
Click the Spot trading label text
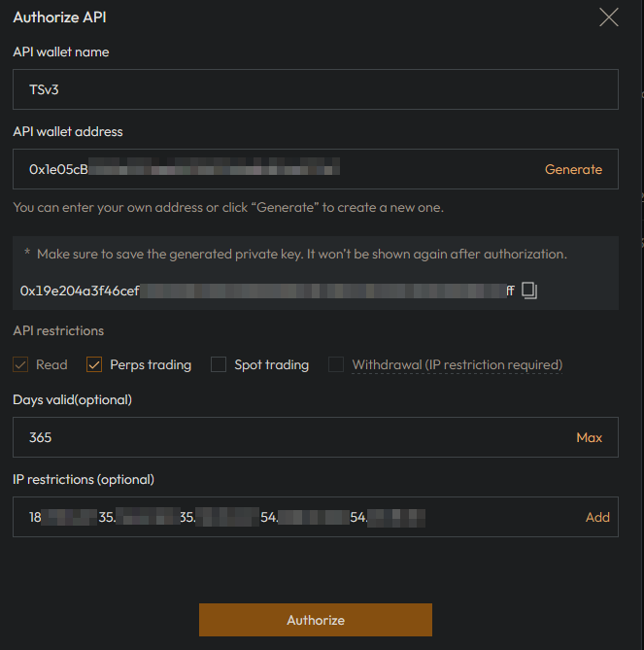[x=271, y=365]
